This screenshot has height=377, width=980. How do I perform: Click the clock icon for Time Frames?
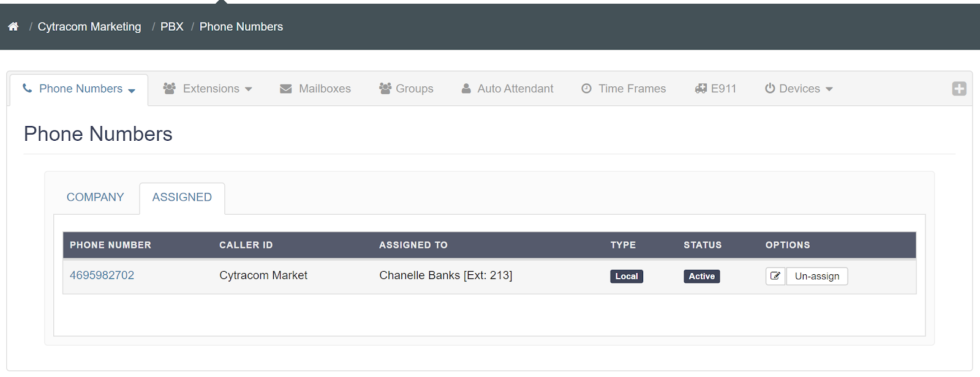(x=586, y=89)
